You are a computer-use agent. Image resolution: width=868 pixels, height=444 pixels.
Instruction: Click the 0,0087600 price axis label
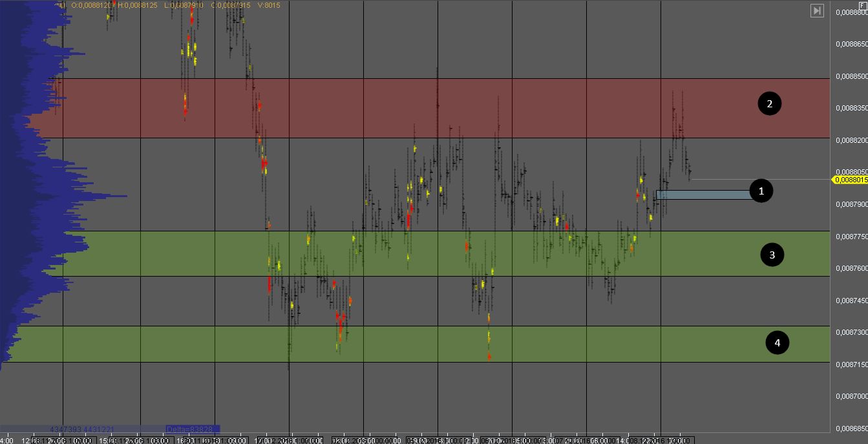(x=851, y=268)
